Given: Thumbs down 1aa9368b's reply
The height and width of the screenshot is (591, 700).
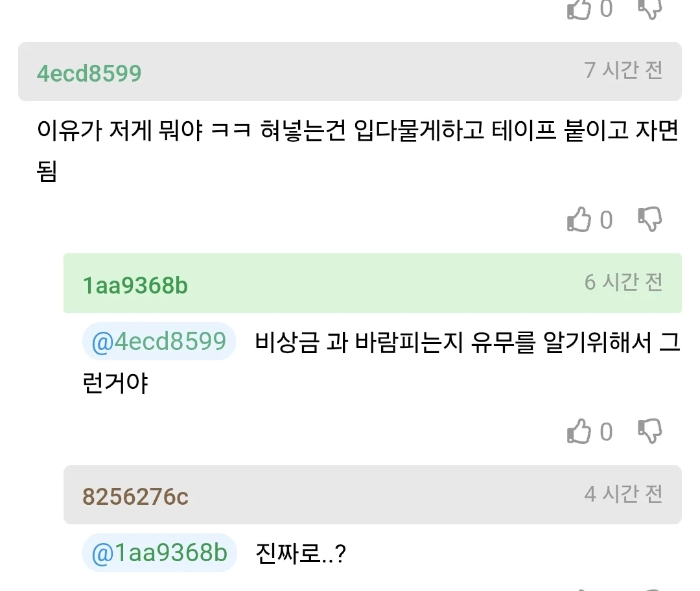Looking at the screenshot, I should (x=649, y=431).
